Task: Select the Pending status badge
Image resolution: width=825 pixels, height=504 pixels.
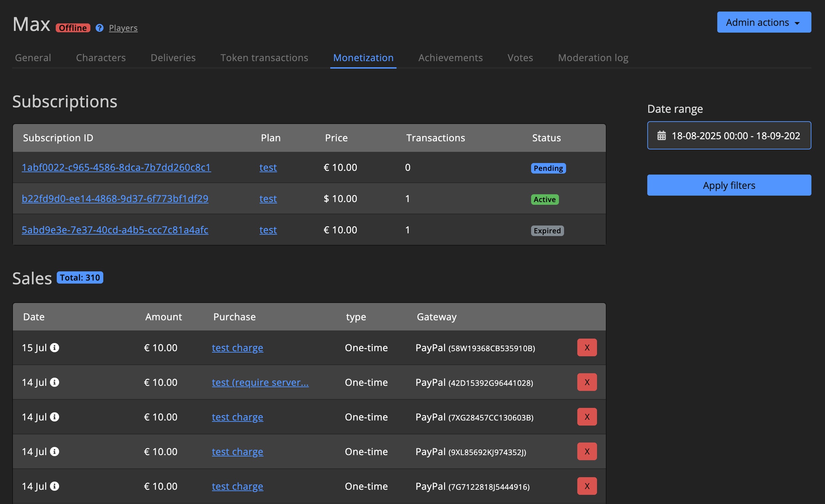Action: click(x=548, y=168)
